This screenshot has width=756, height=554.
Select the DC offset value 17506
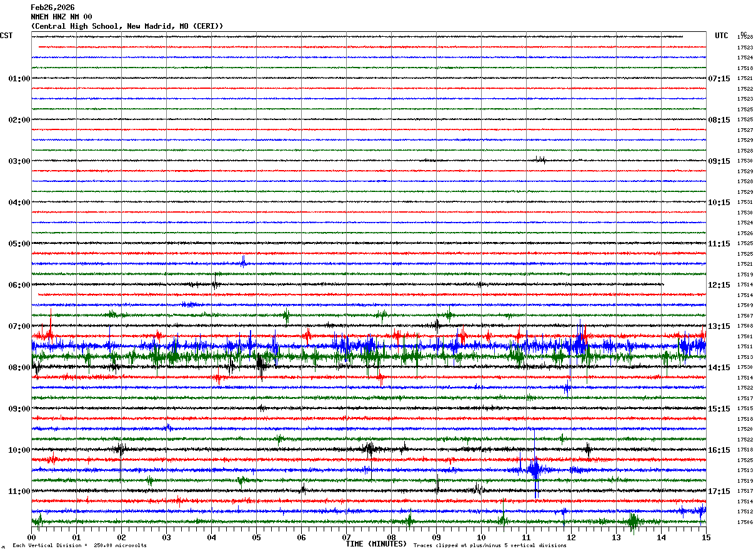click(x=745, y=522)
